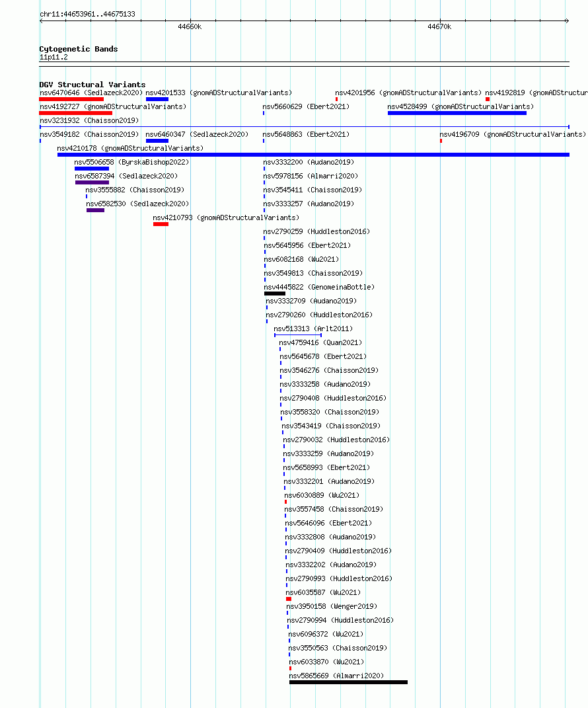The width and height of the screenshot is (588, 708).
Task: Select nsv3545411 (Chaisson2019) label
Action: (x=312, y=190)
